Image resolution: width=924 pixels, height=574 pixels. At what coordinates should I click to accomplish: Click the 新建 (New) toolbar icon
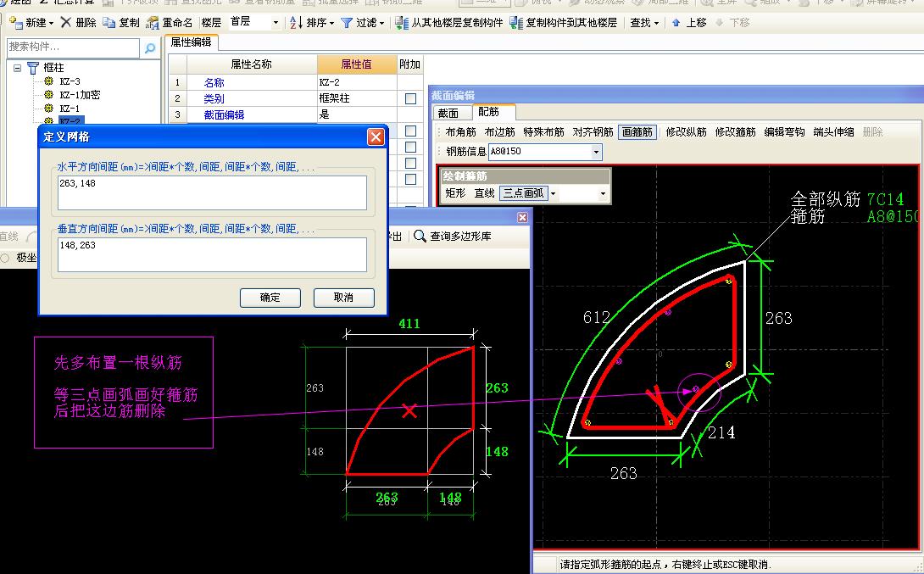[x=16, y=22]
